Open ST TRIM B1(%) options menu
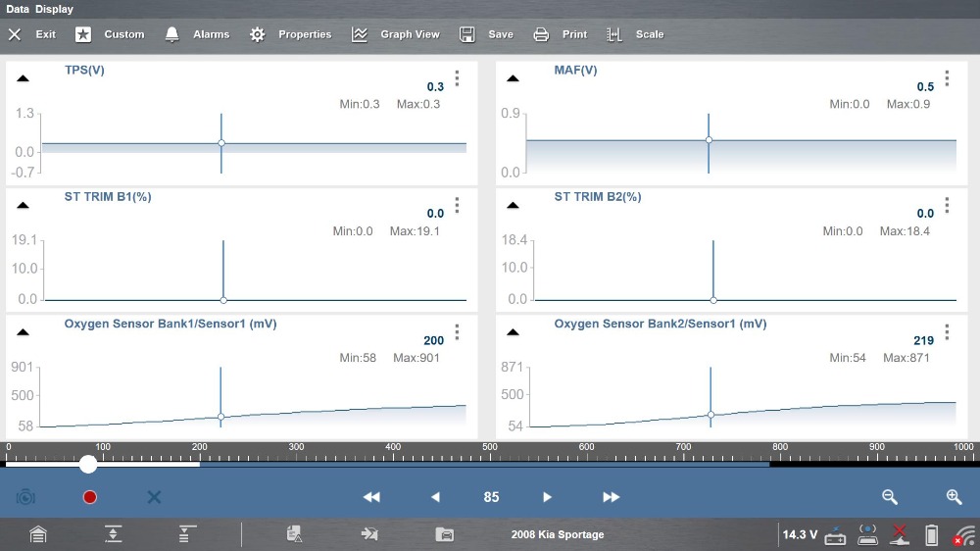 click(x=457, y=205)
